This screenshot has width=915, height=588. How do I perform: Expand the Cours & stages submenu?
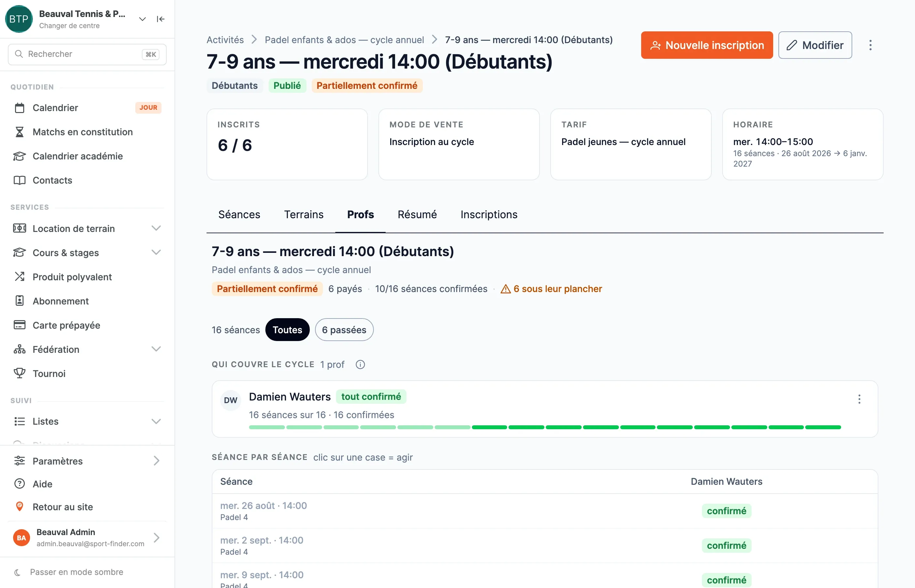point(156,253)
